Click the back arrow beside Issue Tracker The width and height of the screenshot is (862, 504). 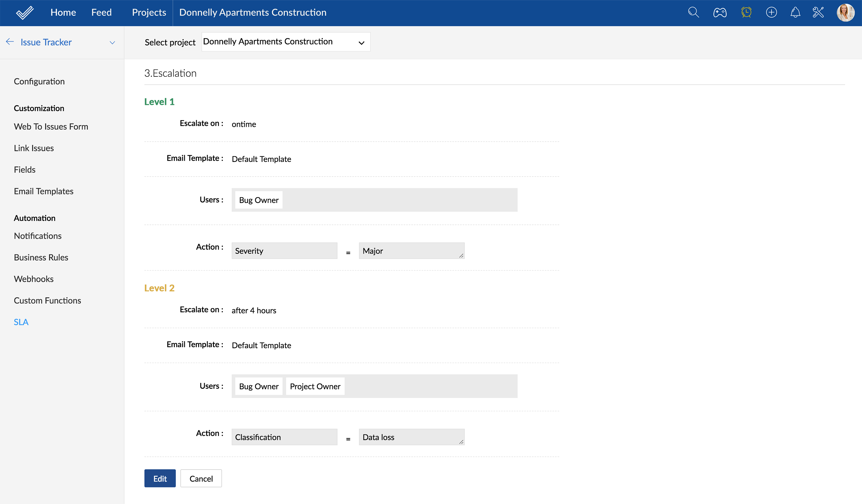coord(9,42)
